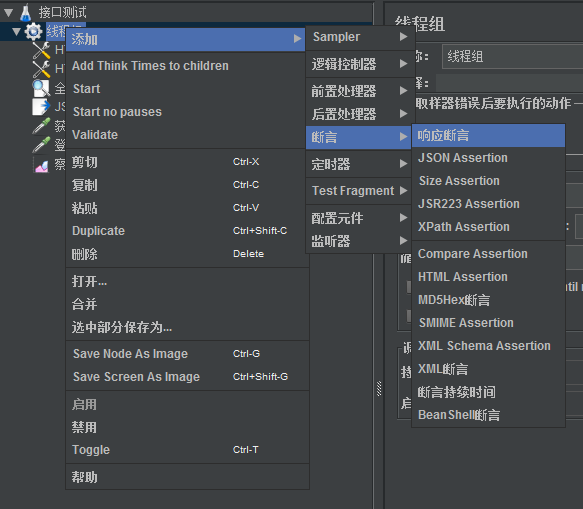583x509 pixels.
Task: Click the magnifier results tree icon
Action: click(x=41, y=88)
